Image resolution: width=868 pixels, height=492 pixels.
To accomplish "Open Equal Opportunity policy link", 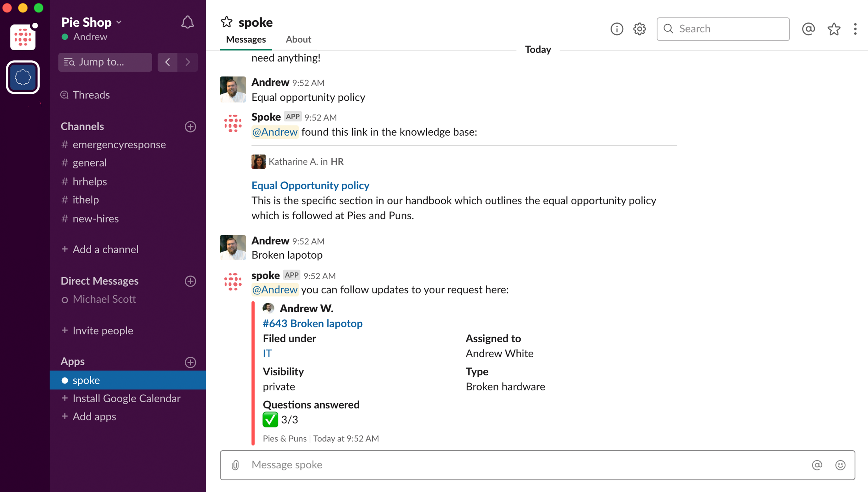I will coord(310,185).
